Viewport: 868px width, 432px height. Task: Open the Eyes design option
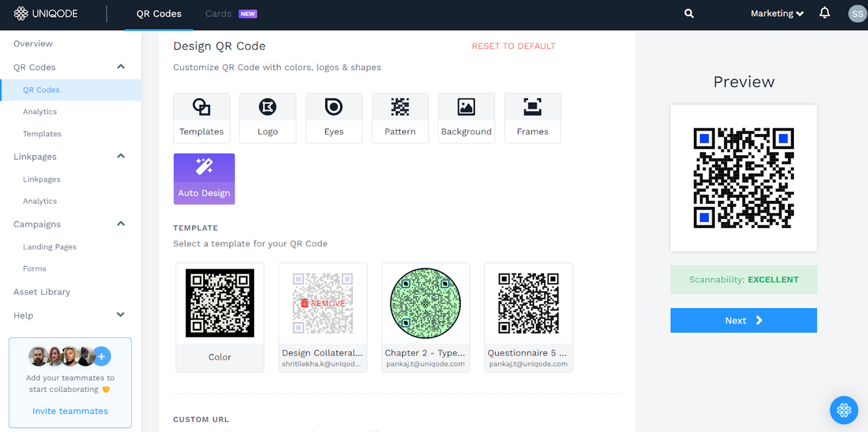pos(334,118)
